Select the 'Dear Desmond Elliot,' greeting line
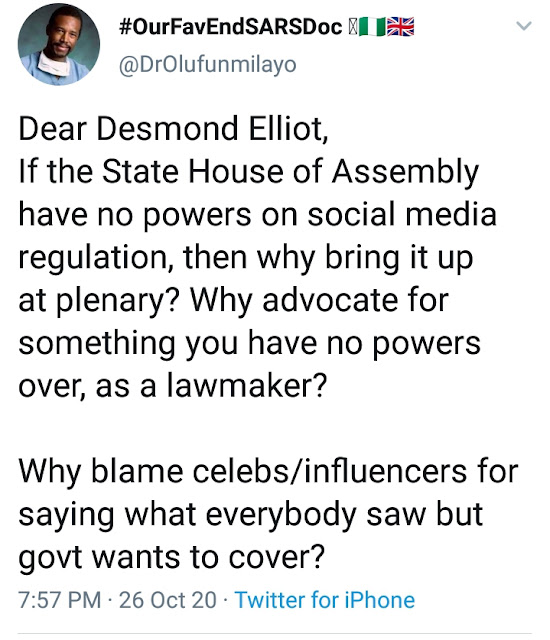The width and height of the screenshot is (550, 640). 173,129
